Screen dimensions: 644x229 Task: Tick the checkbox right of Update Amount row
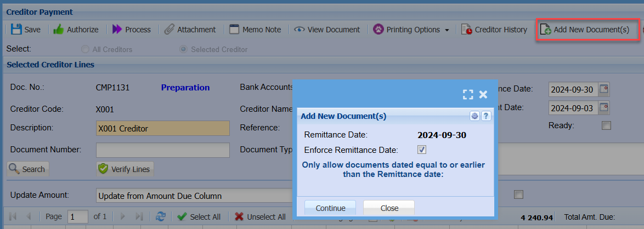[519, 194]
